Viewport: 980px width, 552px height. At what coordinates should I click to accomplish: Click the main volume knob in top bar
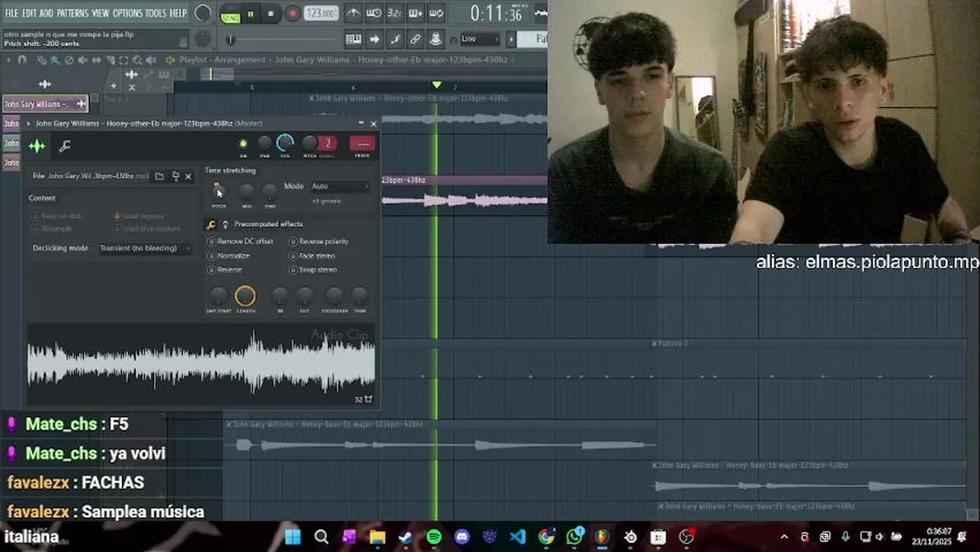point(202,13)
